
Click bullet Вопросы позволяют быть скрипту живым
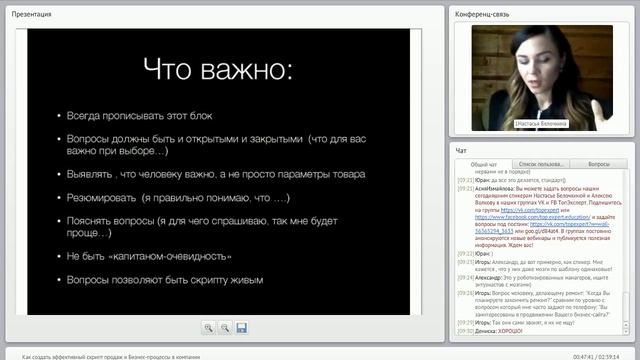click(165, 280)
